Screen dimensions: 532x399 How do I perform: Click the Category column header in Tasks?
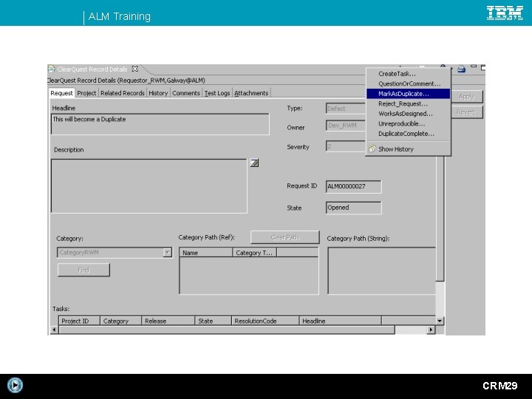120,321
